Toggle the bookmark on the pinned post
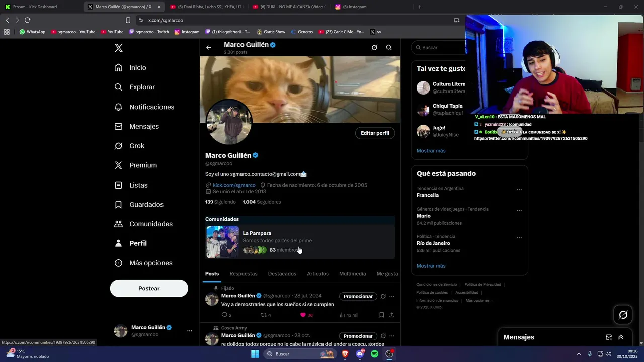The width and height of the screenshot is (644, 362). [381, 315]
